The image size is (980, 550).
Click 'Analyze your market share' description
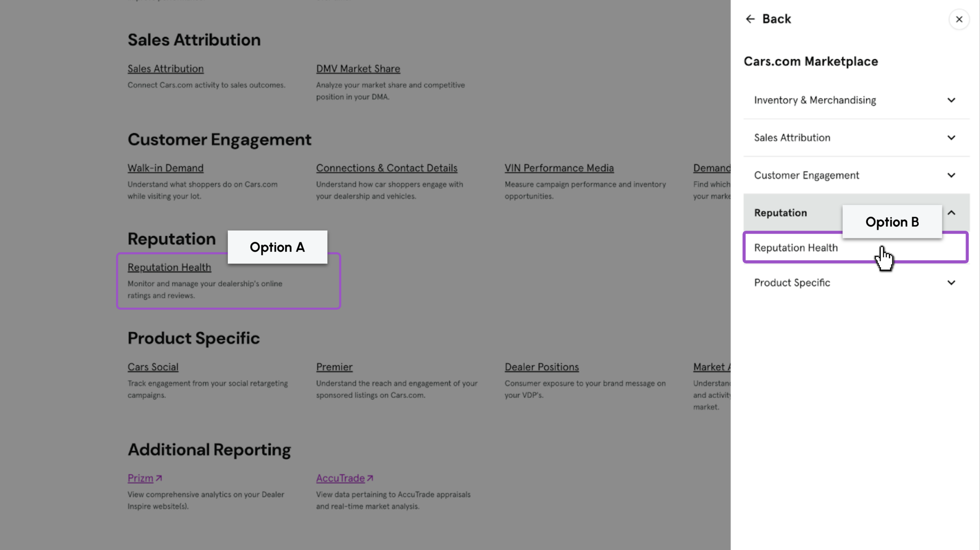[390, 91]
